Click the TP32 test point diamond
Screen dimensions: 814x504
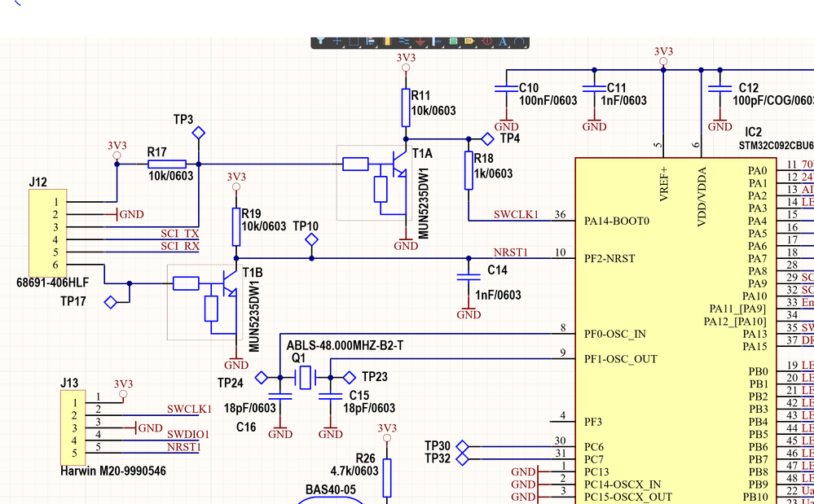pos(461,459)
